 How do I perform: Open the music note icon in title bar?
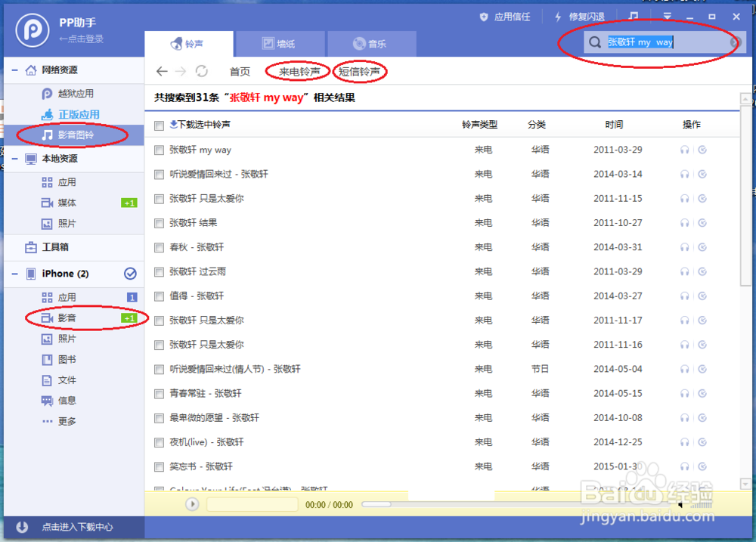tap(634, 17)
